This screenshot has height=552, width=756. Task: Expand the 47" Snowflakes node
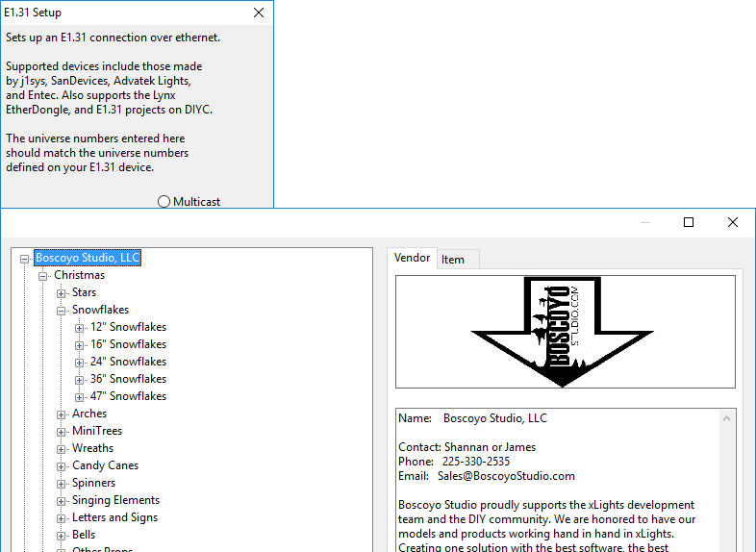coord(79,397)
